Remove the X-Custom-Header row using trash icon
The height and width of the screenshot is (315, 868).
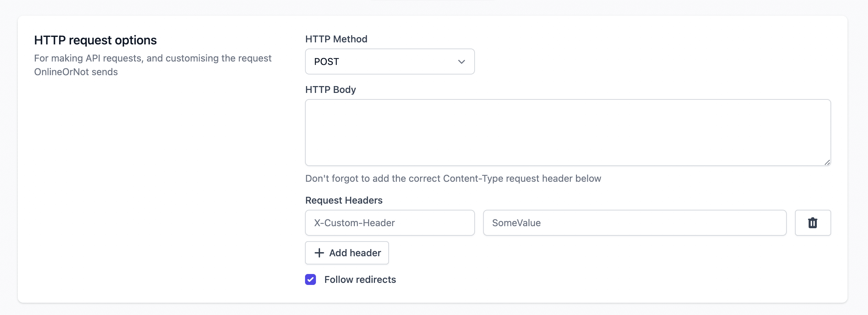tap(813, 223)
